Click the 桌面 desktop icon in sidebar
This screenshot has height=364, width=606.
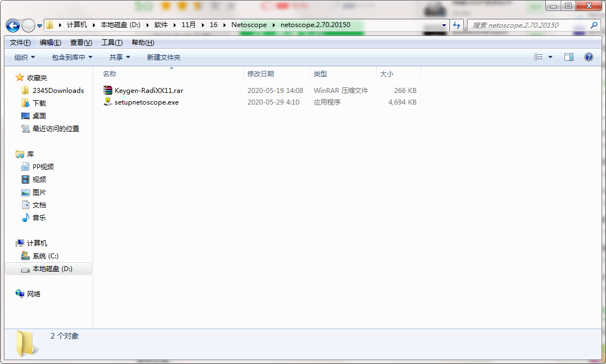[25, 116]
